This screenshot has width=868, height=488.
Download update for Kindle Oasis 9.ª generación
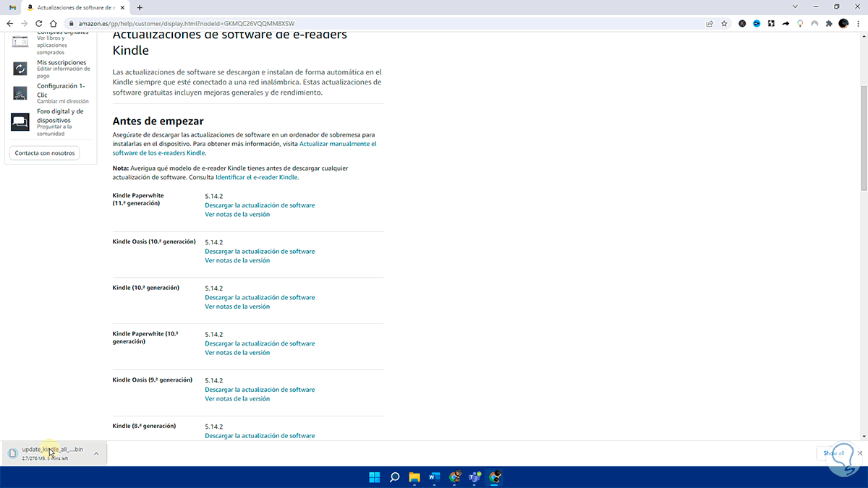click(260, 390)
